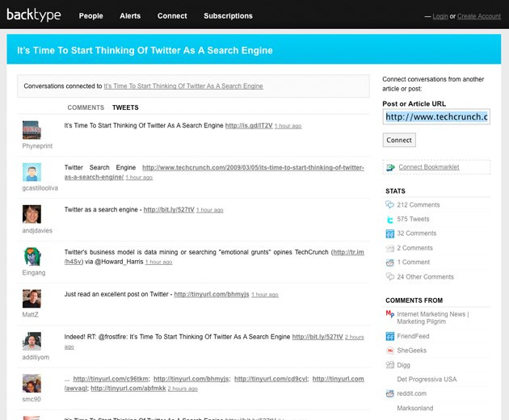Click the smc90 username
The width and height of the screenshot is (509, 420).
click(x=32, y=399)
